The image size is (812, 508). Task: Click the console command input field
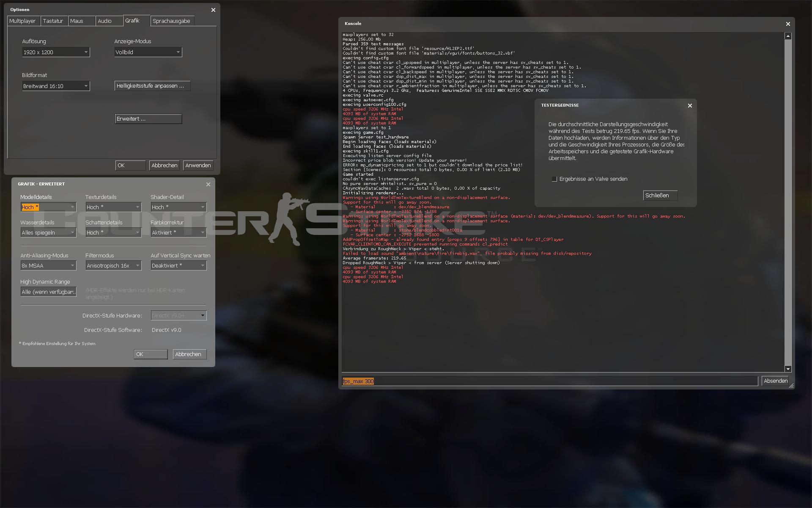tap(550, 381)
